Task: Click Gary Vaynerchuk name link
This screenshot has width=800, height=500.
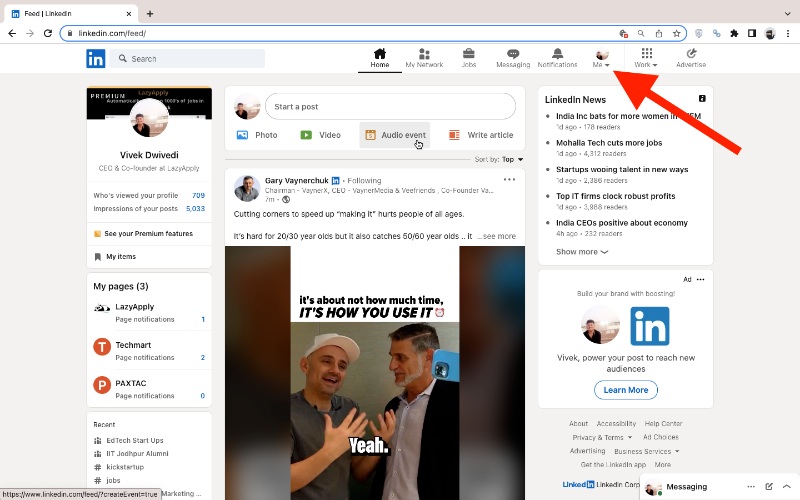Action: point(297,181)
